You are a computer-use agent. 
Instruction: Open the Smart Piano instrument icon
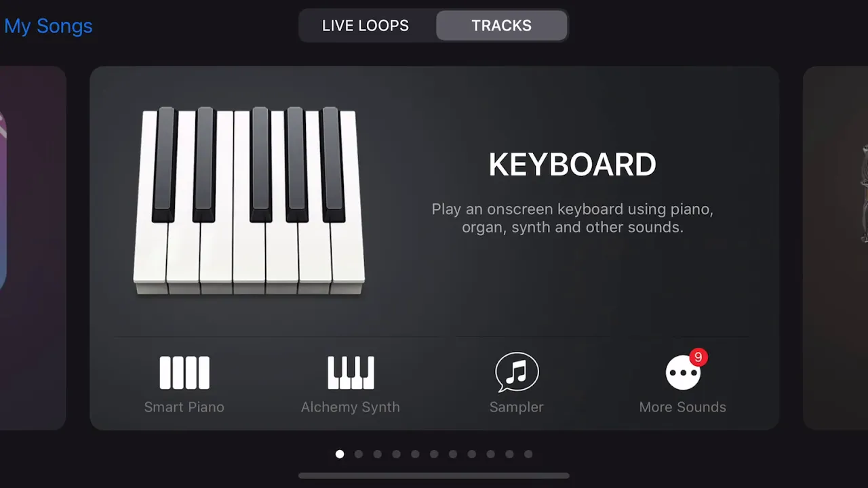point(184,373)
